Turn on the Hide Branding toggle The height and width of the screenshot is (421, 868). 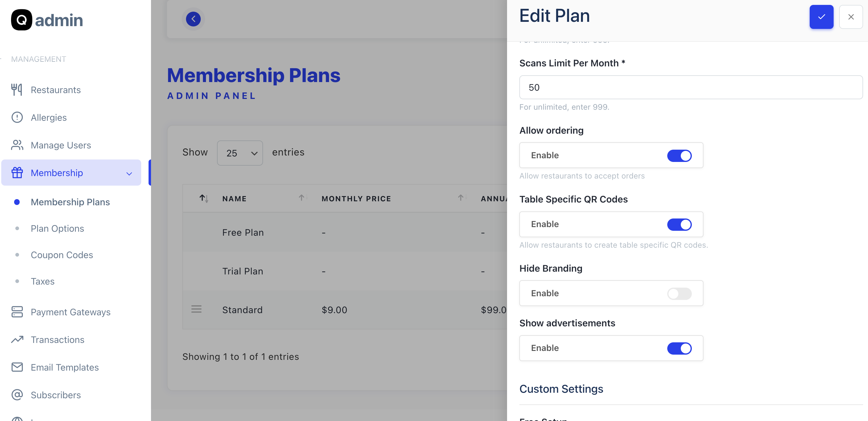[679, 293]
